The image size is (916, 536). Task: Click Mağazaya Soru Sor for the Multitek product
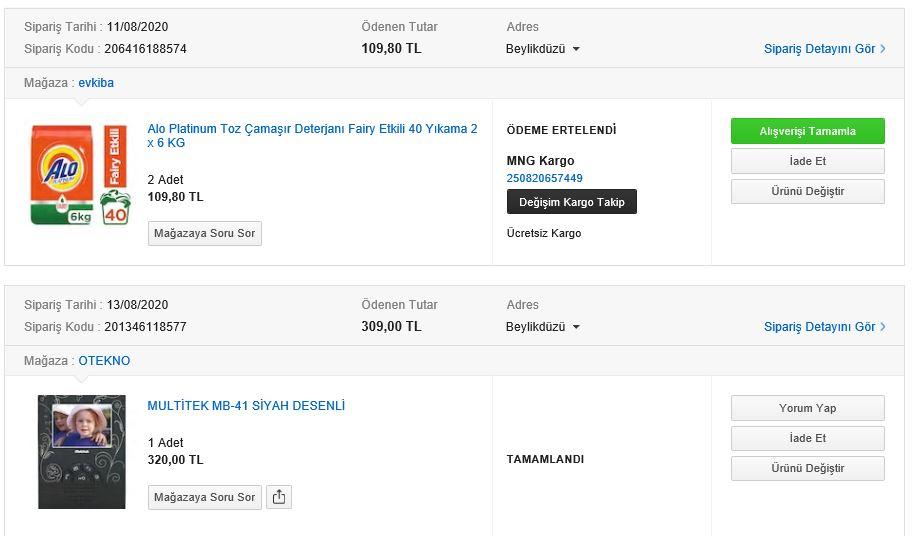point(204,497)
